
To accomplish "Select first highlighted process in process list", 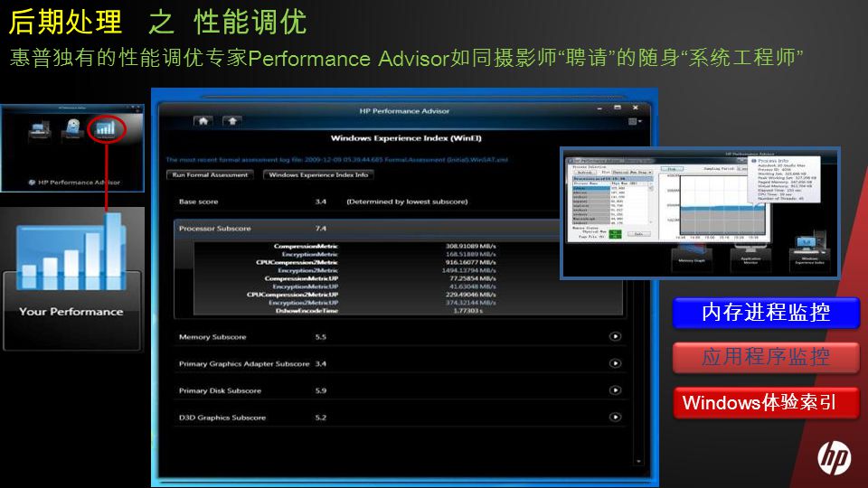I will [x=591, y=189].
